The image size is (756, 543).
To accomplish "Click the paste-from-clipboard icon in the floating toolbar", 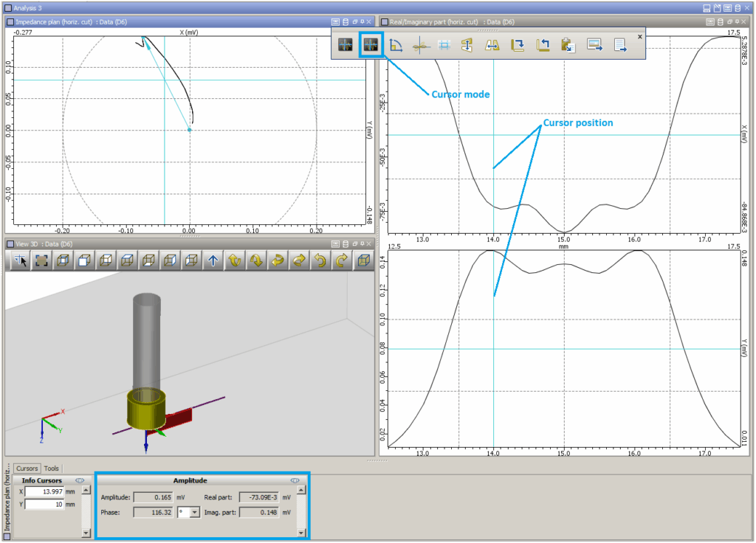I will (x=569, y=44).
